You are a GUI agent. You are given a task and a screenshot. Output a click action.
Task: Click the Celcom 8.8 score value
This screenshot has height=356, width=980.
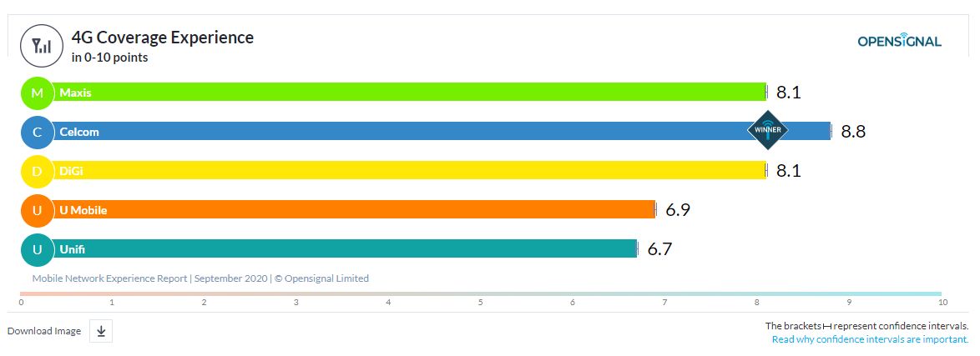tap(855, 132)
